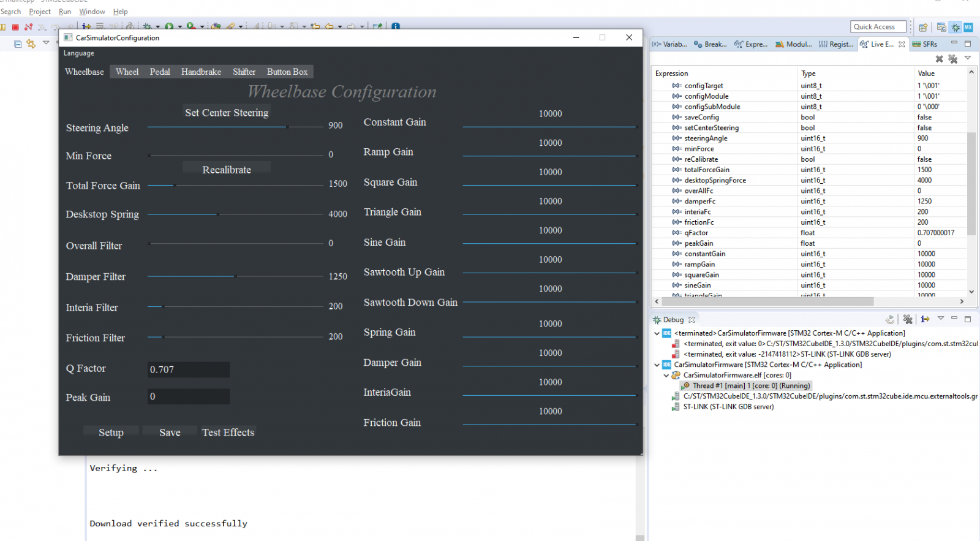Click the green Run launch icon

tap(169, 26)
